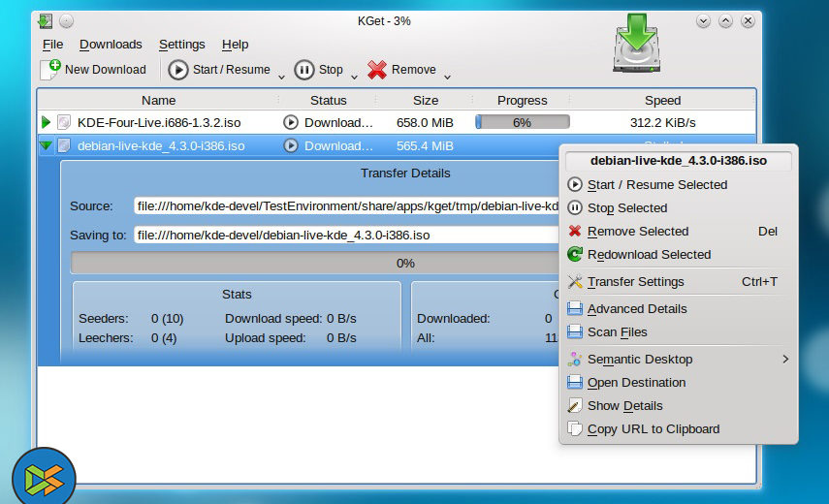Click copy icon beside Copy URL to Clipboard
The height and width of the screenshot is (504, 829).
575,428
